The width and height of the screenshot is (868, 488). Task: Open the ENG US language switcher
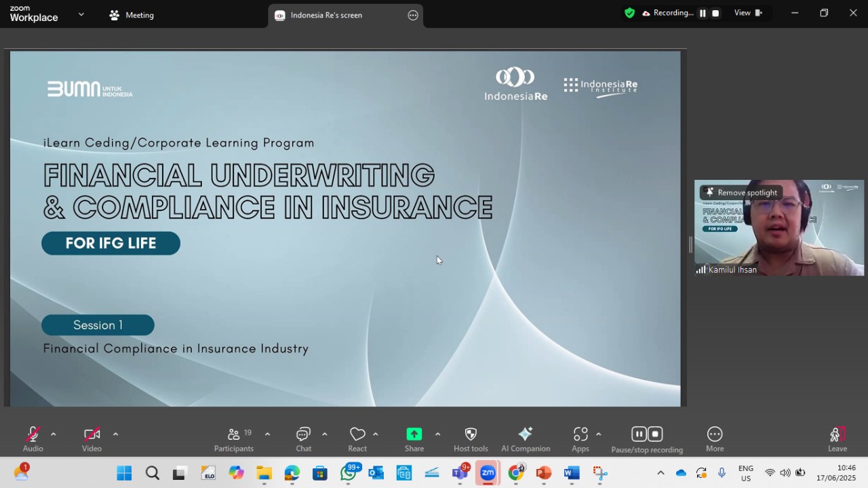pos(746,473)
